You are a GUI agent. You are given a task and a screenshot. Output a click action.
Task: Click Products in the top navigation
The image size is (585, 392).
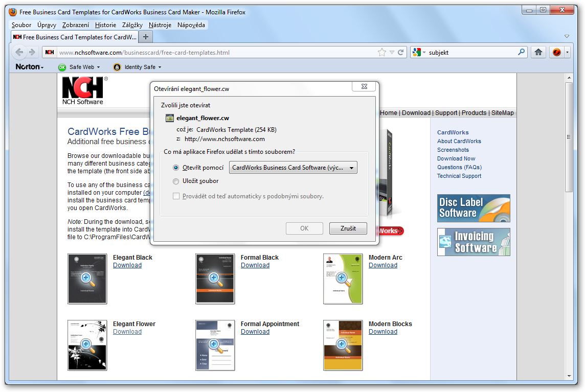[474, 113]
